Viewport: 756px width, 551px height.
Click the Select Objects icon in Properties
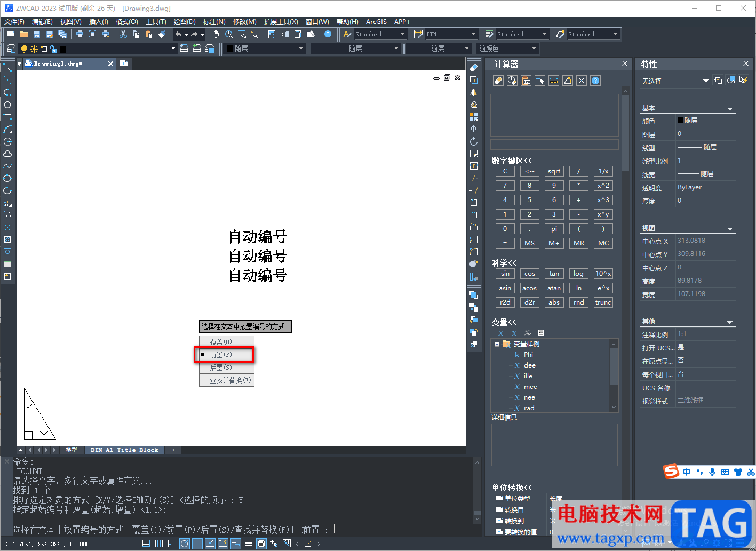[731, 80]
